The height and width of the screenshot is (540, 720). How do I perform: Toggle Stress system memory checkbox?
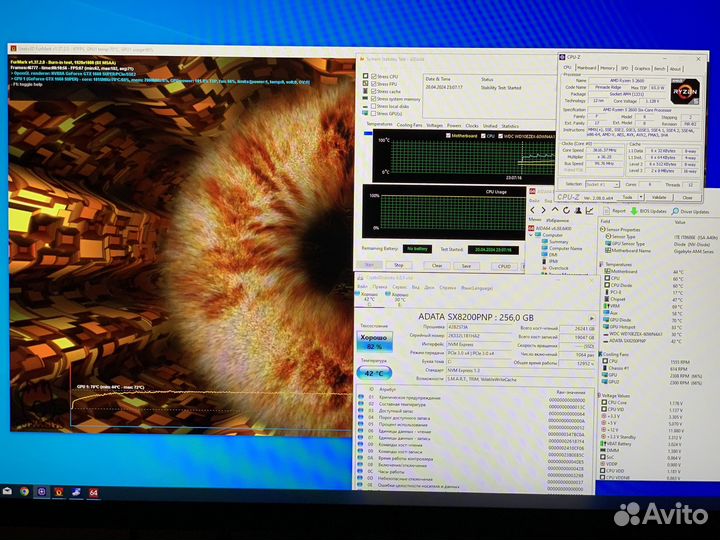coord(374,99)
